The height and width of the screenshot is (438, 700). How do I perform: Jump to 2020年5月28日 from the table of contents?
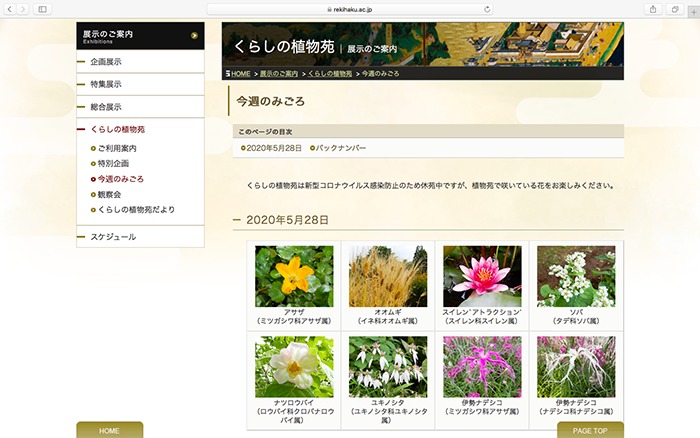274,148
